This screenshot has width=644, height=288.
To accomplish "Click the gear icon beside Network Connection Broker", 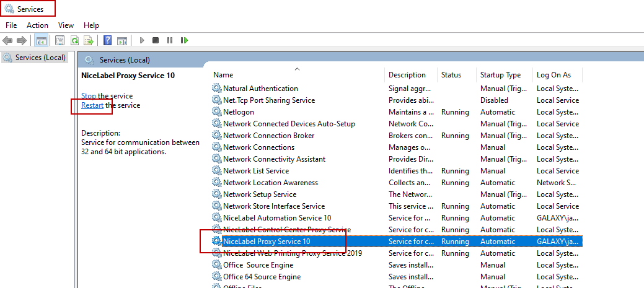I will (x=216, y=136).
